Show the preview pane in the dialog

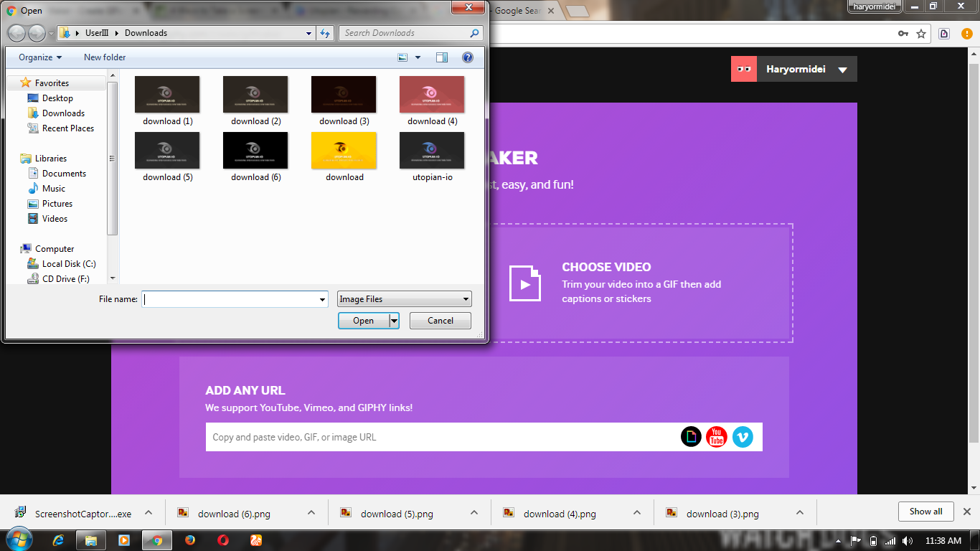tap(442, 57)
